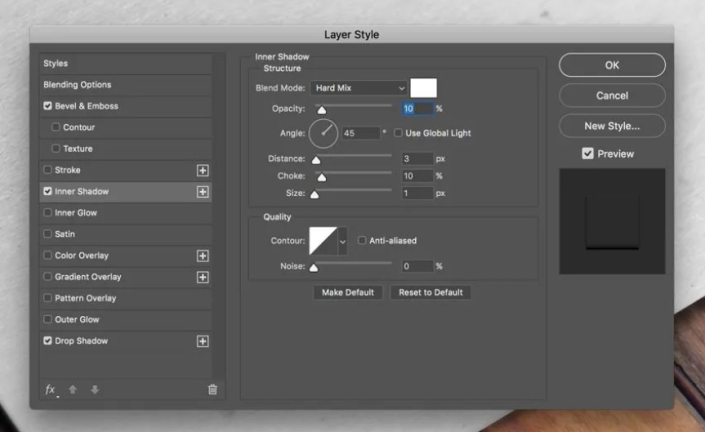
Task: Click the Make Default button
Action: coord(348,293)
